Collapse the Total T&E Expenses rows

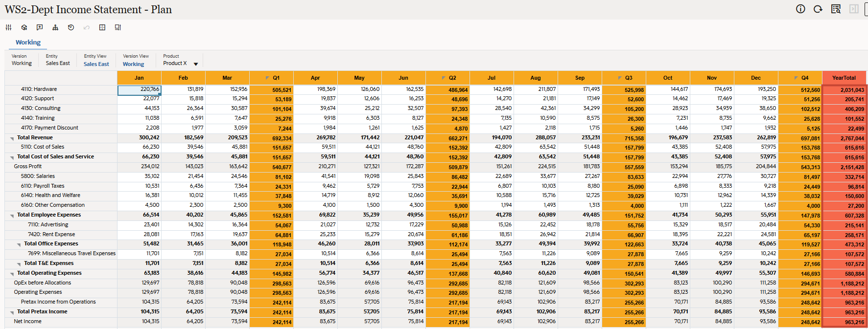pyautogui.click(x=19, y=264)
